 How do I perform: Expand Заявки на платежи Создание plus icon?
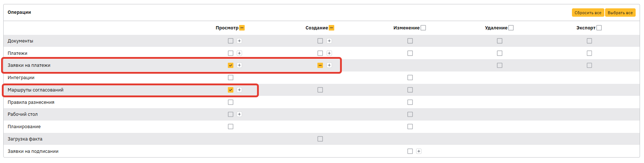coord(329,65)
